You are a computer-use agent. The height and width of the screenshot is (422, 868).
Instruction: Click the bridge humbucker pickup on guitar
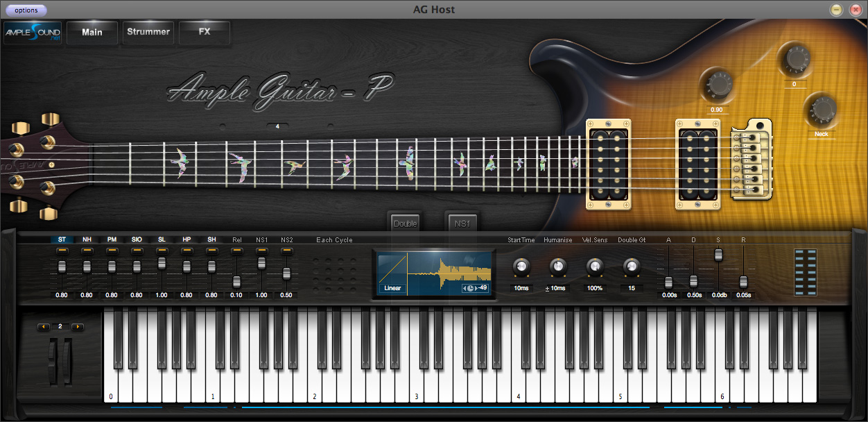tap(699, 164)
